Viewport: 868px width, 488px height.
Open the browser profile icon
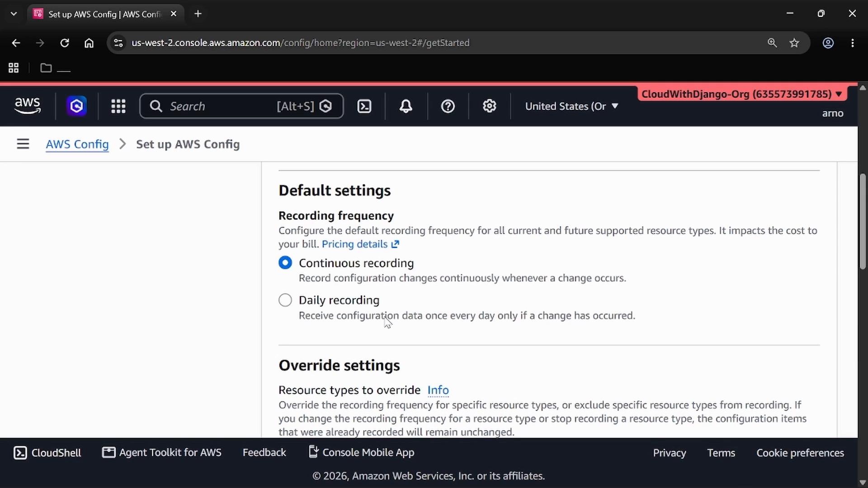828,43
